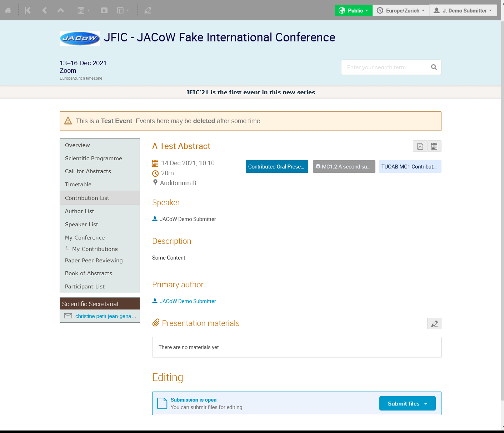504x433 pixels.
Task: Click the JACoW Demo Submitter primary author link
Action: tap(188, 301)
